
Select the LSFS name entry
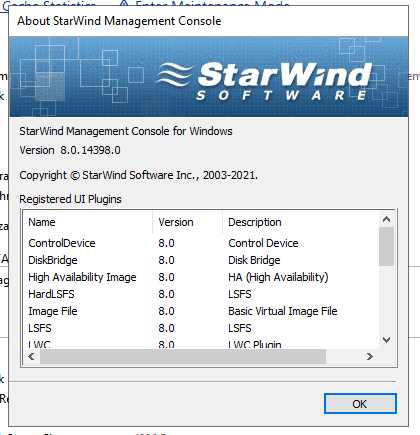pyautogui.click(x=40, y=328)
